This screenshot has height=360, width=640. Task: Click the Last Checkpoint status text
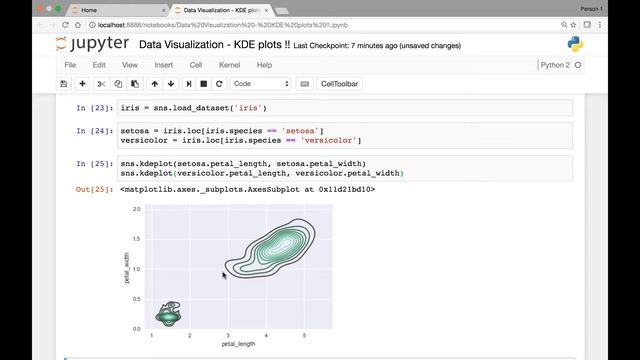pyautogui.click(x=377, y=46)
